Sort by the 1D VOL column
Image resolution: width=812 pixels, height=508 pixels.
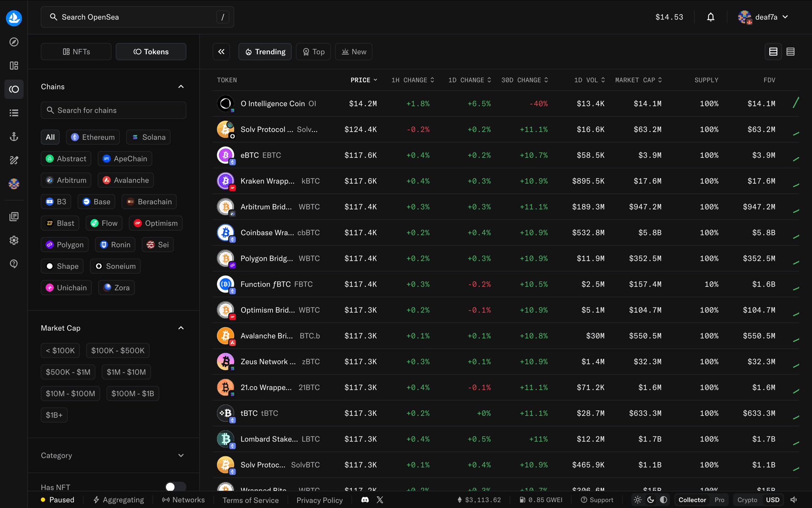click(590, 80)
